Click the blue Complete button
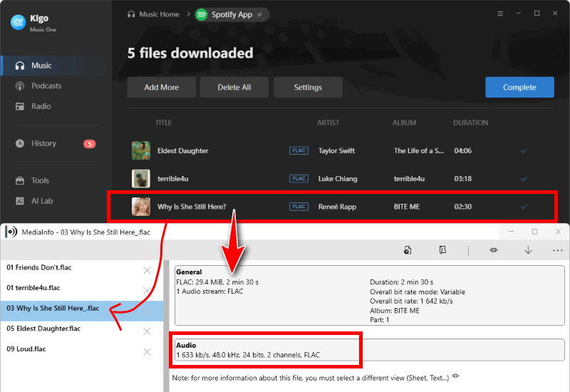This screenshot has width=570, height=392. pyautogui.click(x=519, y=87)
